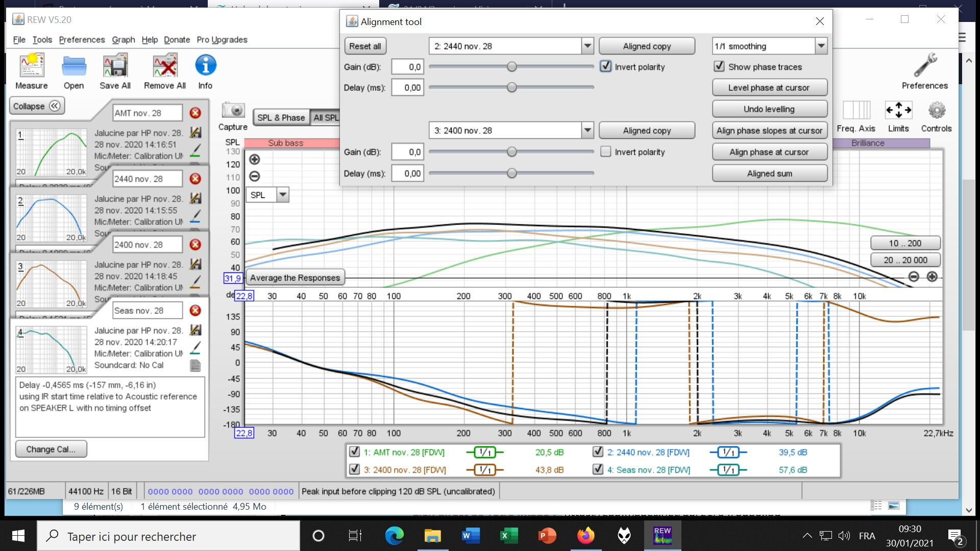Switch to SPL & Phase tab
Image resolution: width=980 pixels, height=551 pixels.
pos(281,117)
